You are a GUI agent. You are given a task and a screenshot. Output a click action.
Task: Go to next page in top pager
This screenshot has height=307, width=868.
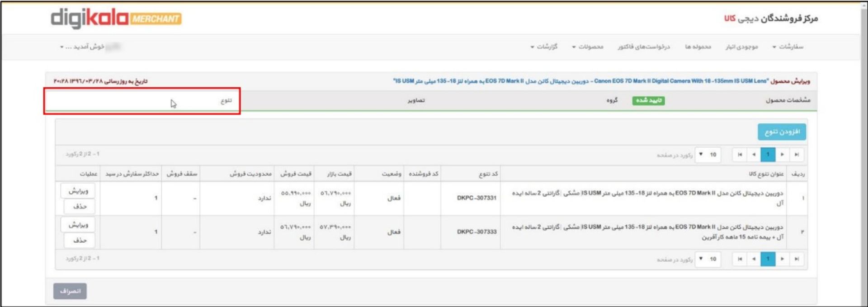(x=754, y=154)
